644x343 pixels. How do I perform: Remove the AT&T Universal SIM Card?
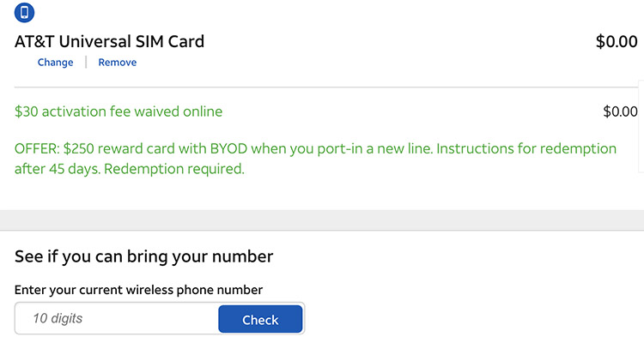(117, 63)
